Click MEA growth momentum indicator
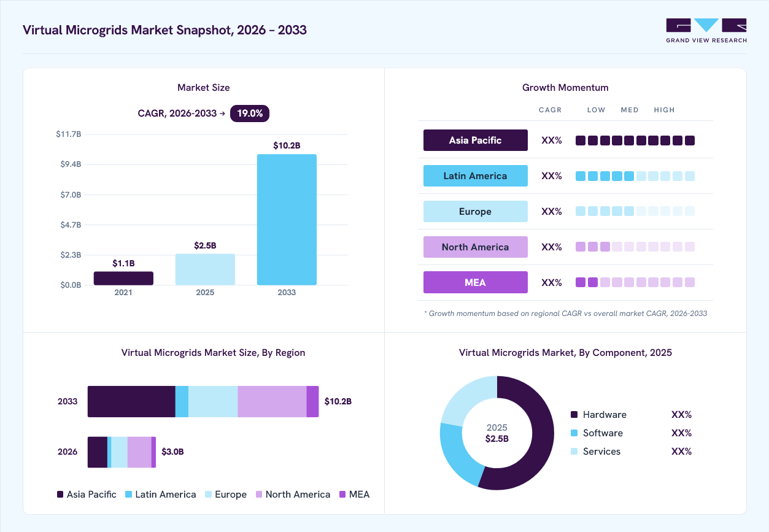 [x=635, y=282]
